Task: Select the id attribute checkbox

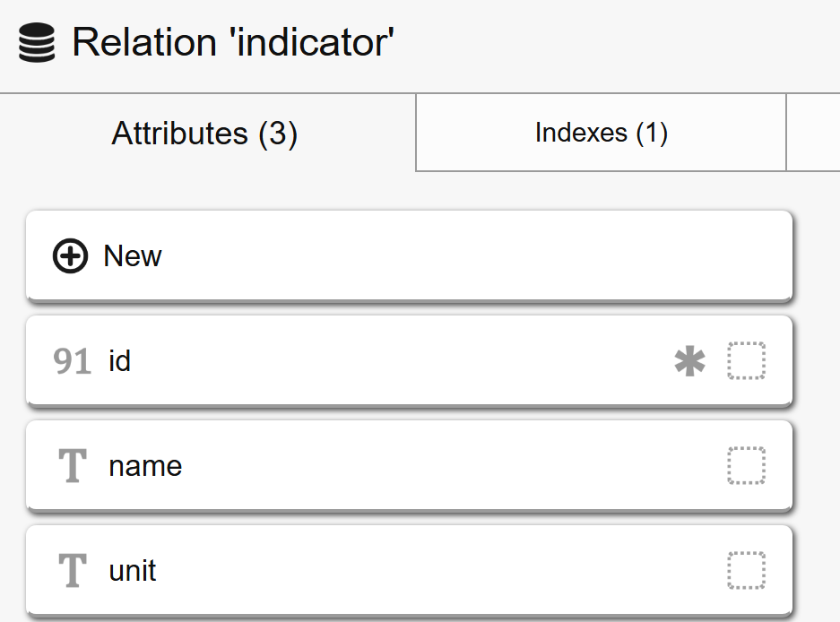Action: pos(746,361)
